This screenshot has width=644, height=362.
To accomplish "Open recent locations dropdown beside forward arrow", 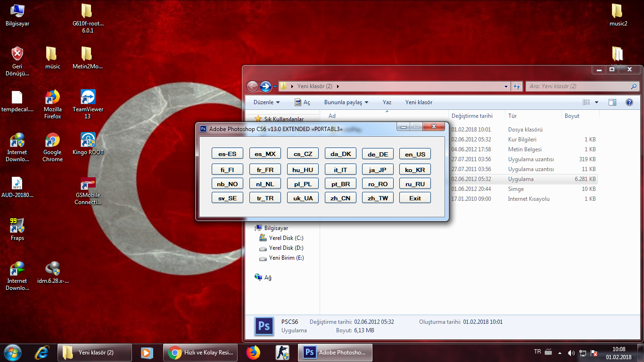I will coord(275,87).
